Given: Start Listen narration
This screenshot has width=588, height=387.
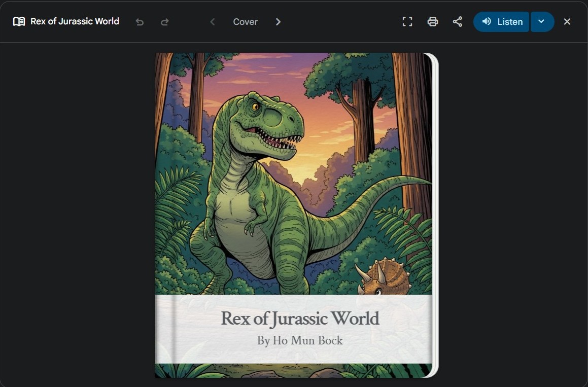Looking at the screenshot, I should click(501, 22).
